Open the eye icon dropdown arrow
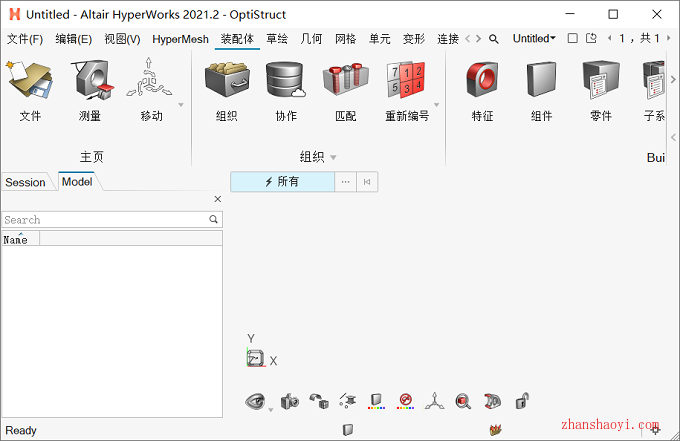680x441 pixels. pyautogui.click(x=271, y=410)
